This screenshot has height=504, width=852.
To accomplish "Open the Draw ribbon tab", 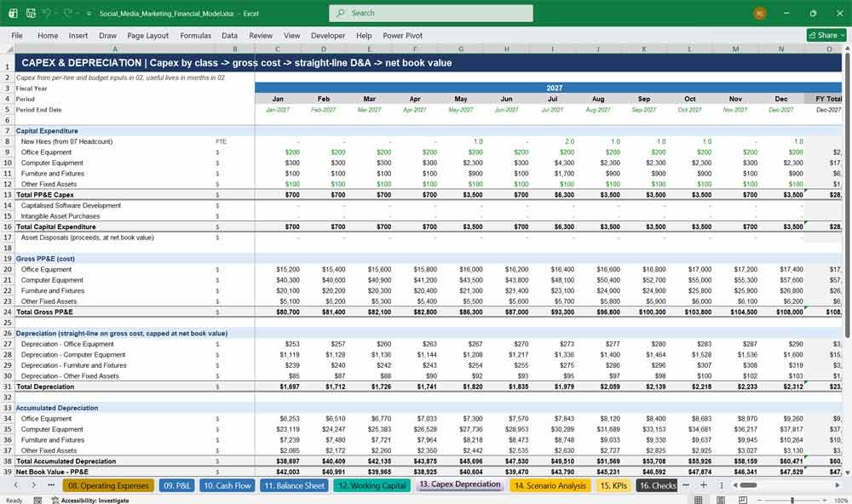I will pyautogui.click(x=107, y=35).
